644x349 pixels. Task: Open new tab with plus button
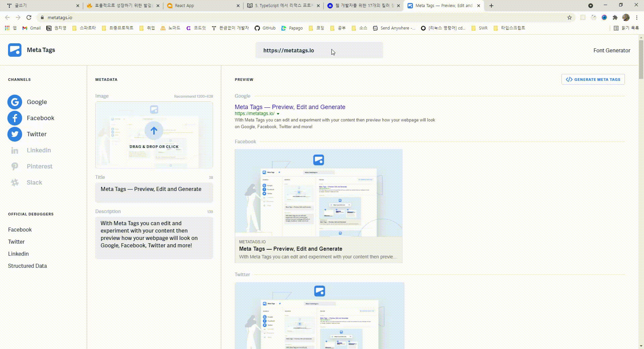point(491,6)
